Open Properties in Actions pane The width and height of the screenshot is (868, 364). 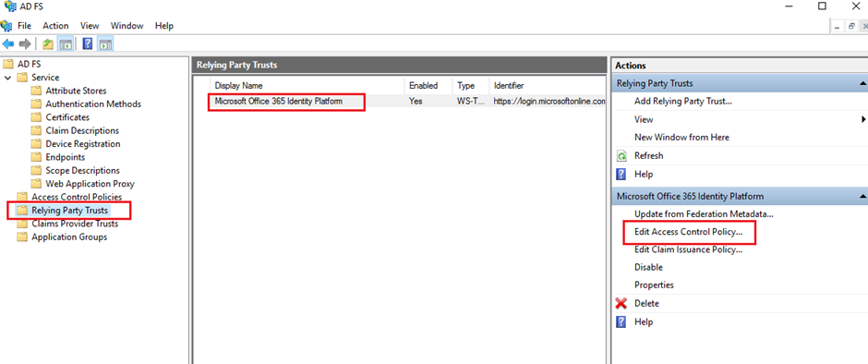click(654, 285)
